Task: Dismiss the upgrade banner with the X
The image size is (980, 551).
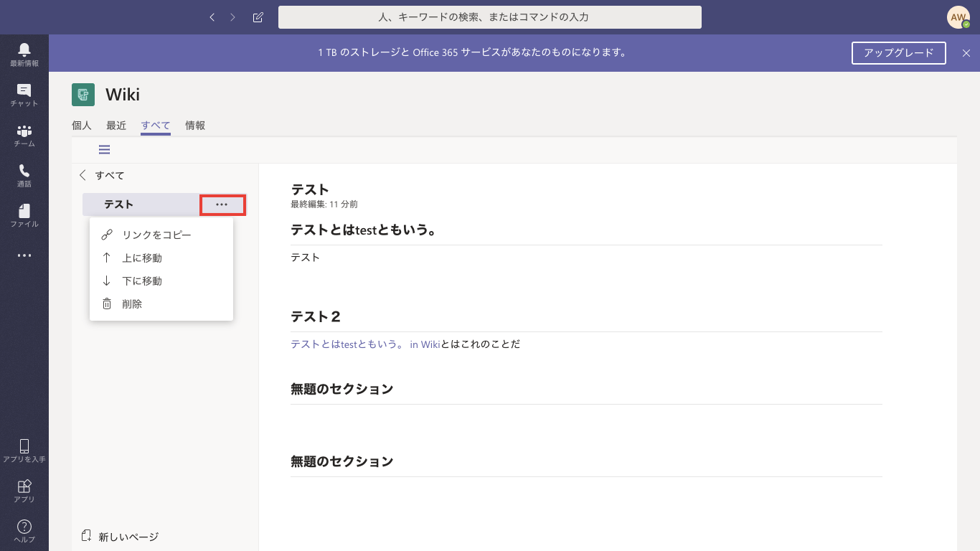Action: coord(966,52)
